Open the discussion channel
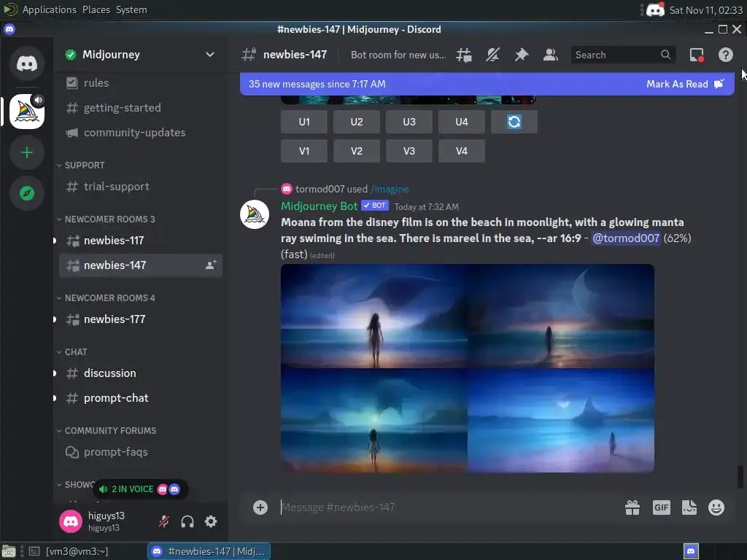This screenshot has height=560, width=747. [141, 373]
